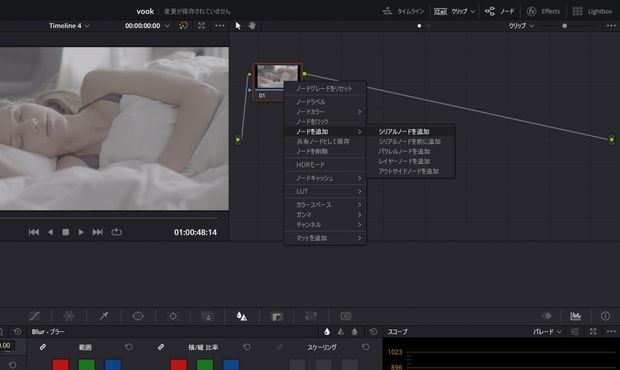Click the viewer timecode 01:00:48:14

point(195,232)
